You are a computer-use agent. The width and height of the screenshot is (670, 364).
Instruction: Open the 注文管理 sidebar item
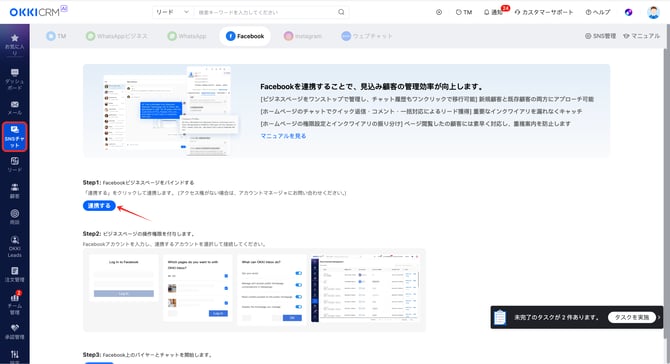tap(15, 275)
